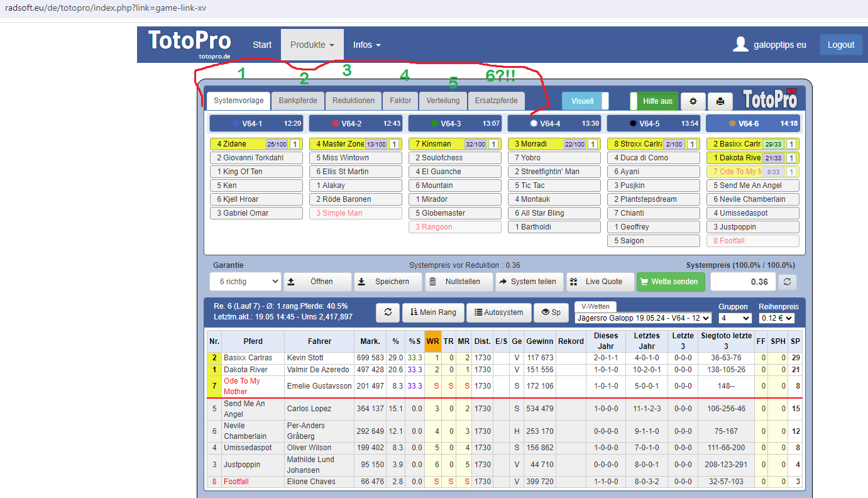Toggle the 1 marker next to Kinsman
This screenshot has height=498, width=868.
click(494, 144)
